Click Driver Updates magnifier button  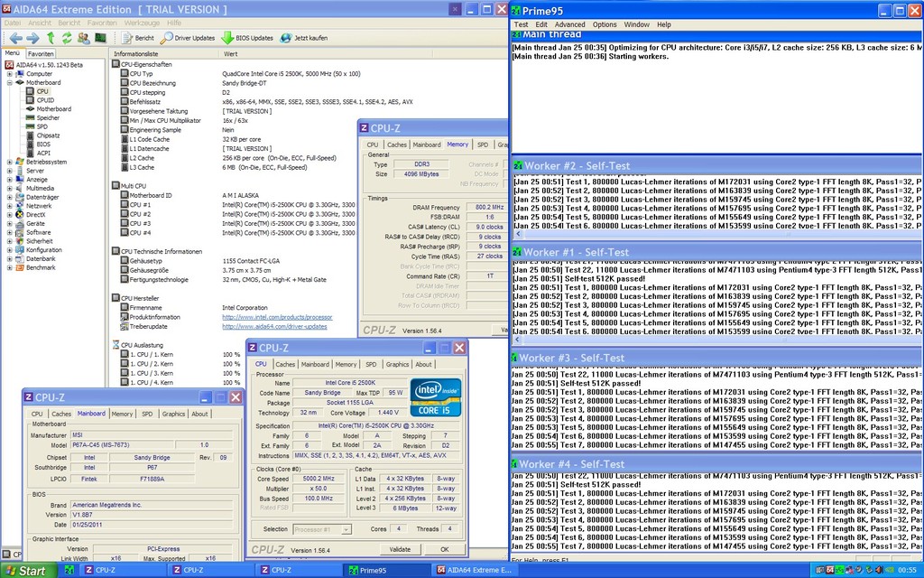pos(188,38)
